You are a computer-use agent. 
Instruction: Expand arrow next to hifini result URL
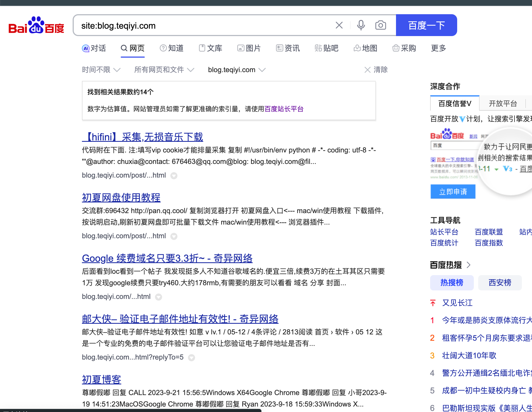pyautogui.click(x=174, y=176)
